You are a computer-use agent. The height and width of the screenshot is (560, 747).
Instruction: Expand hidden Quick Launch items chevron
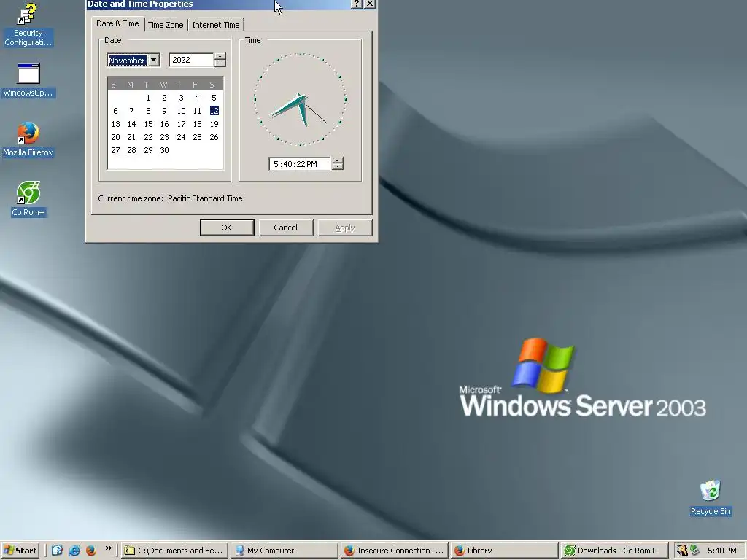(x=108, y=548)
